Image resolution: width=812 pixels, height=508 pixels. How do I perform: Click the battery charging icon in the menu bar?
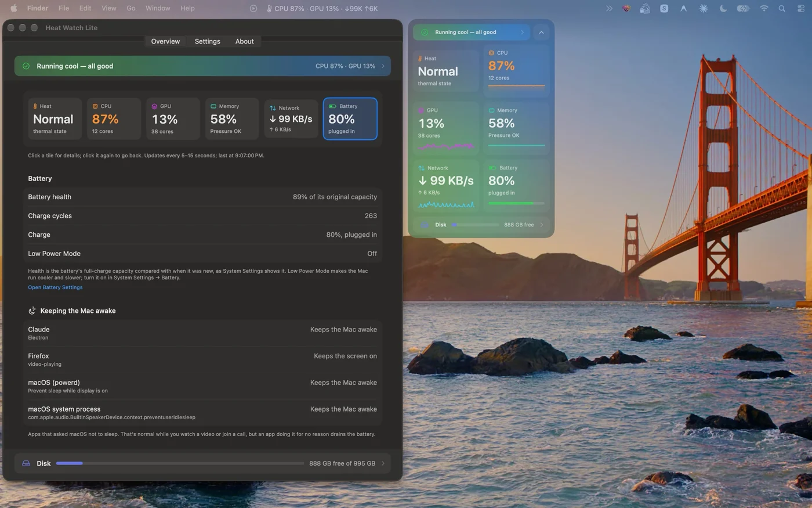pos(743,8)
